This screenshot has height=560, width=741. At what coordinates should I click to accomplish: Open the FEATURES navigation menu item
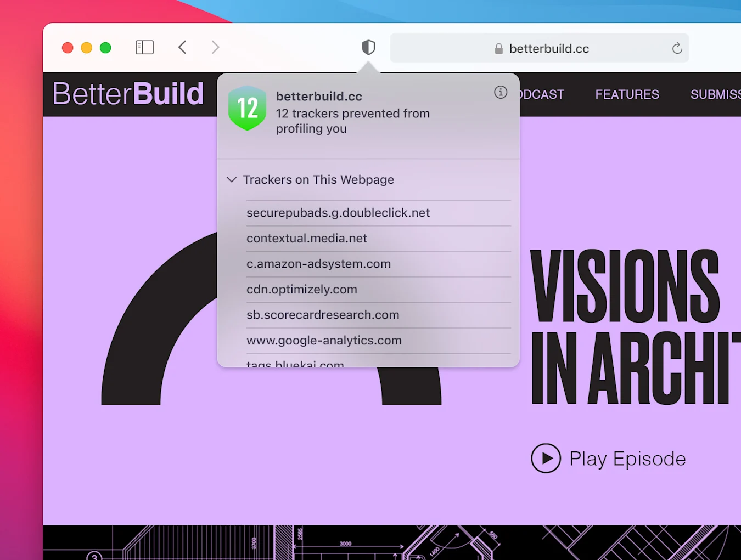[x=627, y=94]
